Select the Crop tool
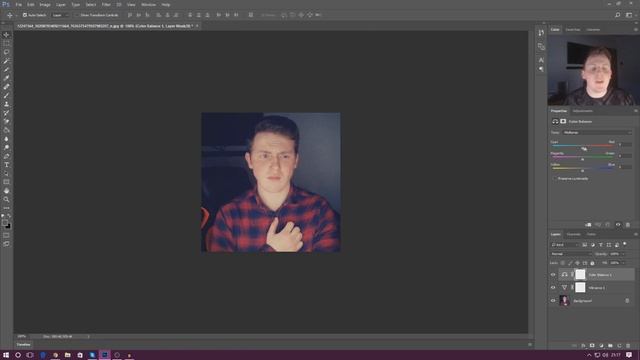This screenshot has width=640, height=360. click(x=7, y=69)
